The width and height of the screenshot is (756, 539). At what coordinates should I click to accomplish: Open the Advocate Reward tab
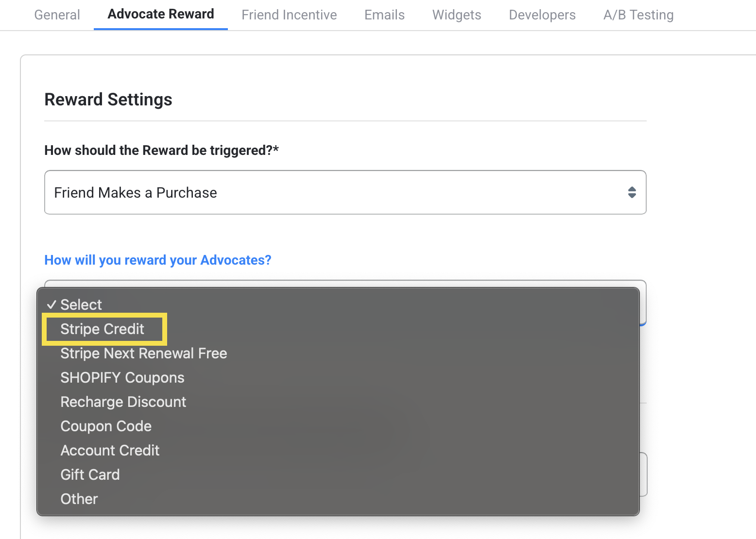point(161,15)
